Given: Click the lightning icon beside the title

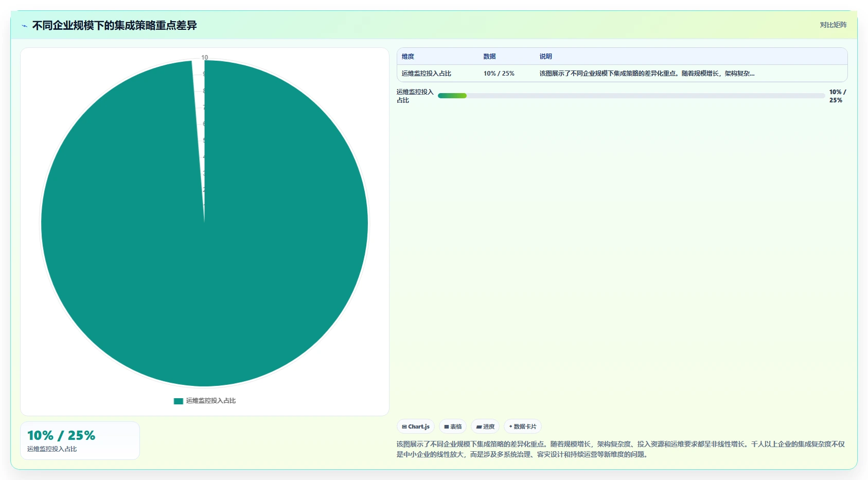Looking at the screenshot, I should (24, 26).
